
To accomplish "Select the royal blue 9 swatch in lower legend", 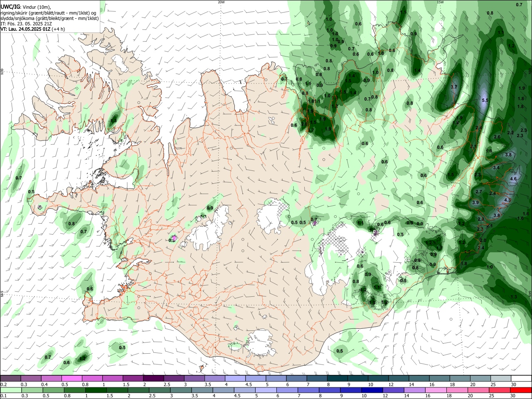I will (x=351, y=390).
